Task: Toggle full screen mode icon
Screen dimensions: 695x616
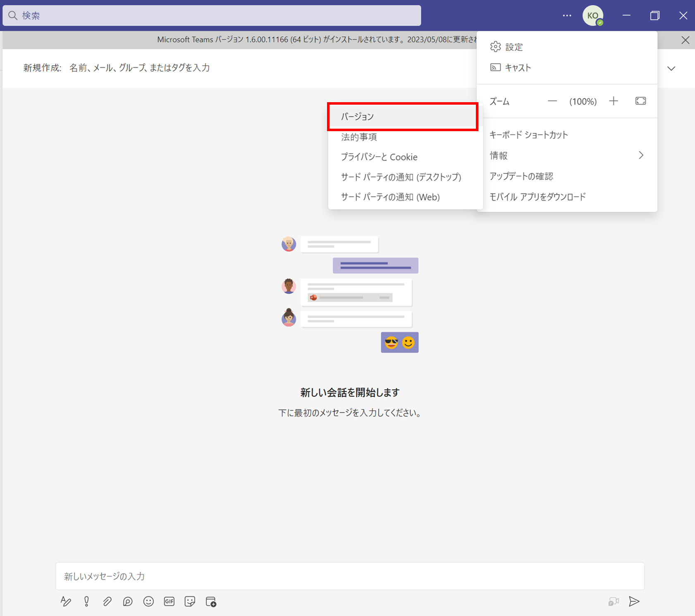Action: coord(640,101)
